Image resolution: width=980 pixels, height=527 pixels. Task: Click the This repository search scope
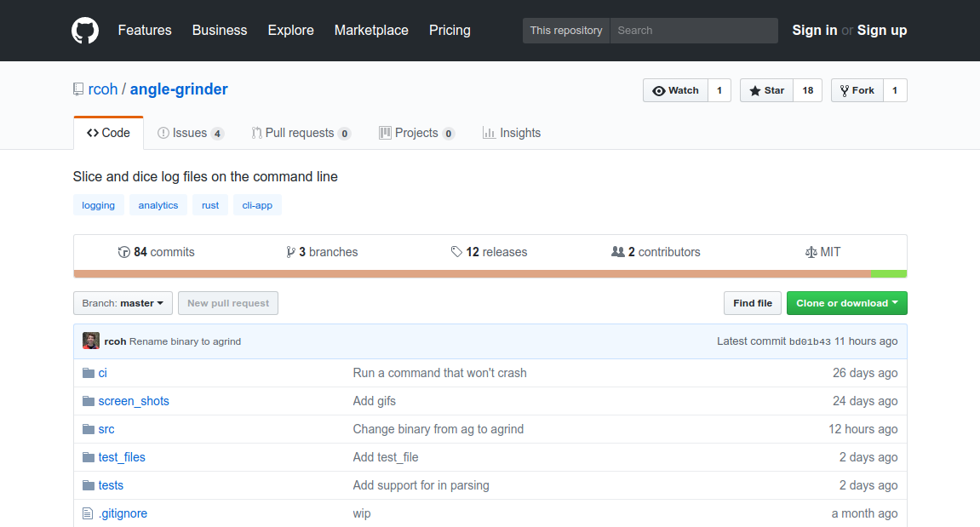[x=566, y=31]
